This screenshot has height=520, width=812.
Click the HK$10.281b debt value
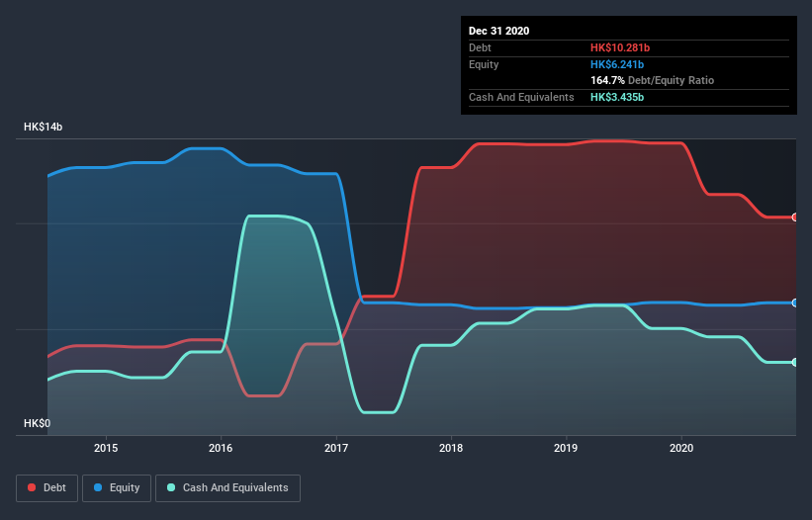(x=620, y=47)
